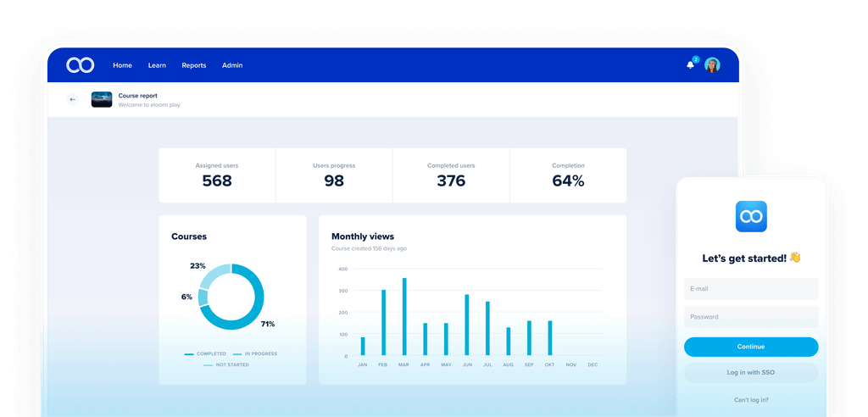Click the back arrow button
Screen dimensions: 868x417
point(73,100)
